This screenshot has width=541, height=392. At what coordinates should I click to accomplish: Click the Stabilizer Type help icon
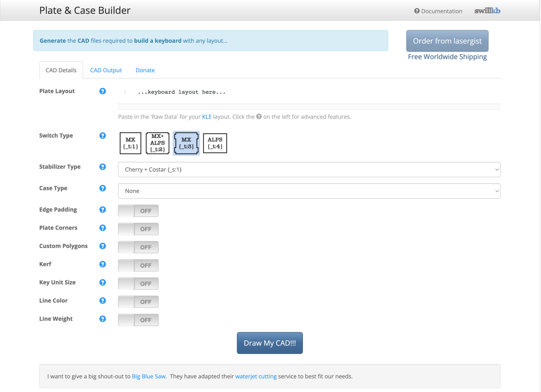coord(102,167)
